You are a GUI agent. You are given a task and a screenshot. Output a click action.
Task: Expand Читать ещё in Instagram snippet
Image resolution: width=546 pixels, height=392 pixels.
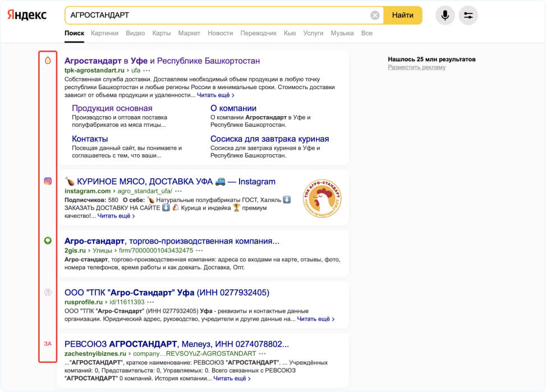coord(116,216)
